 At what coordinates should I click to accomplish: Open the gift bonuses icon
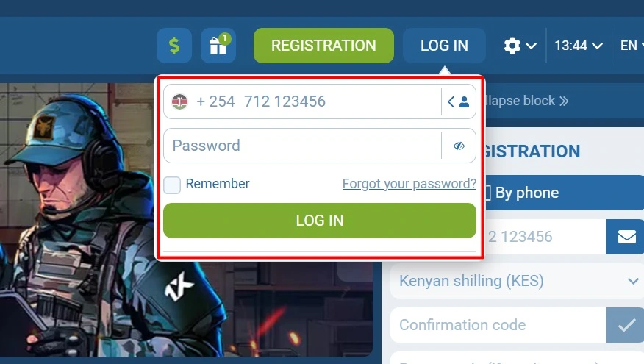tap(218, 46)
